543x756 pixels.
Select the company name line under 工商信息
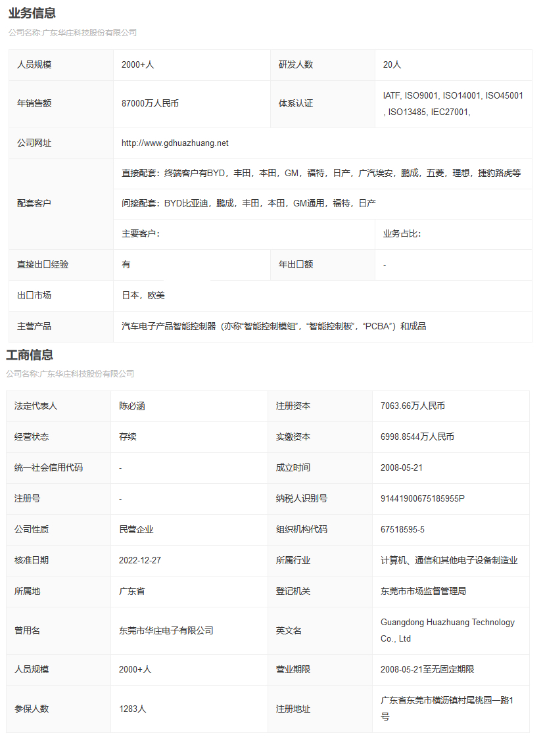pos(70,373)
